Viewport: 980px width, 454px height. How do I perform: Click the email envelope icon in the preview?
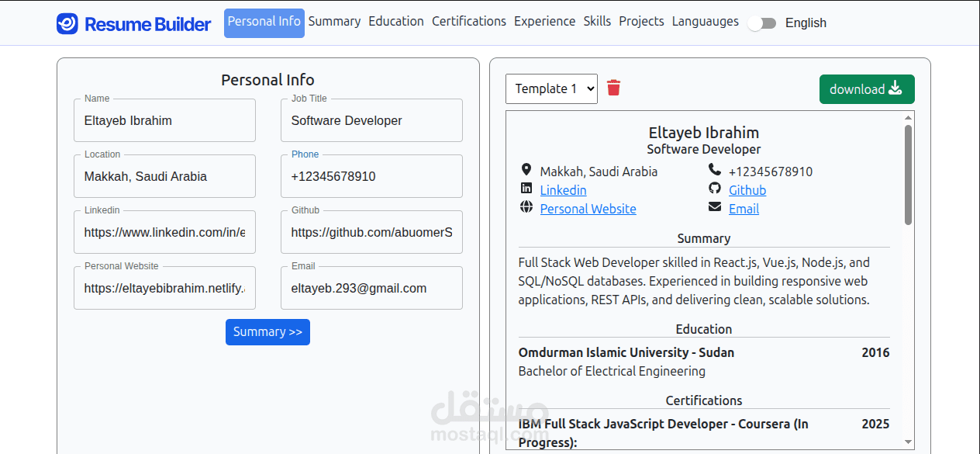click(714, 206)
